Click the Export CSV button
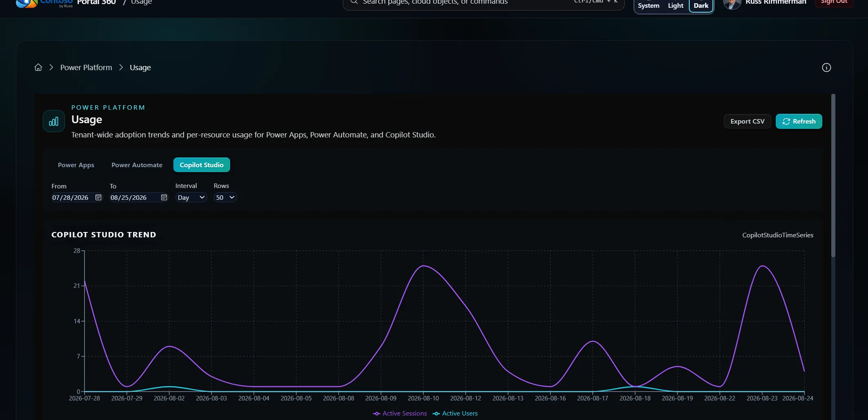868x420 pixels. pyautogui.click(x=747, y=122)
